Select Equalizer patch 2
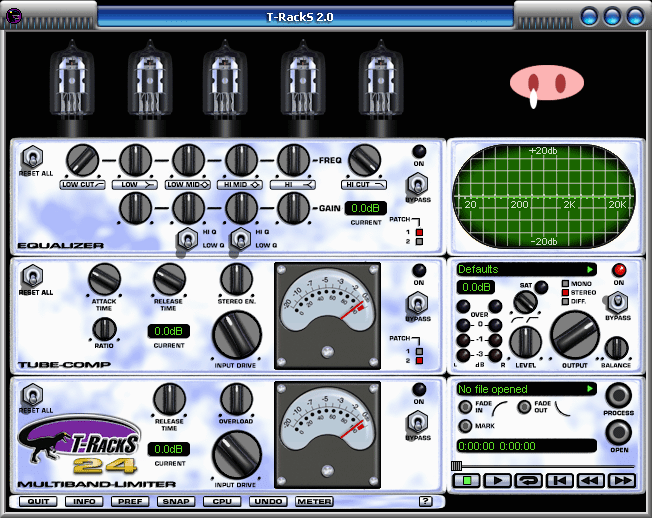 [x=419, y=242]
